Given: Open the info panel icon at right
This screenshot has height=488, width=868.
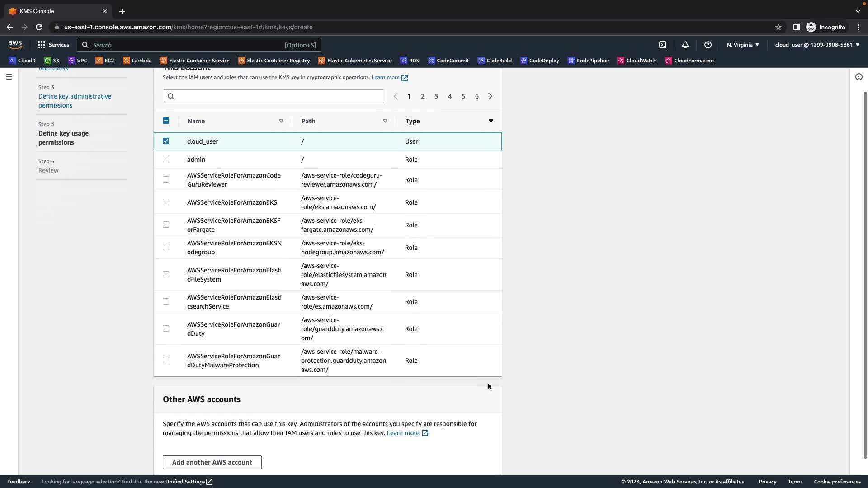Looking at the screenshot, I should tap(859, 77).
